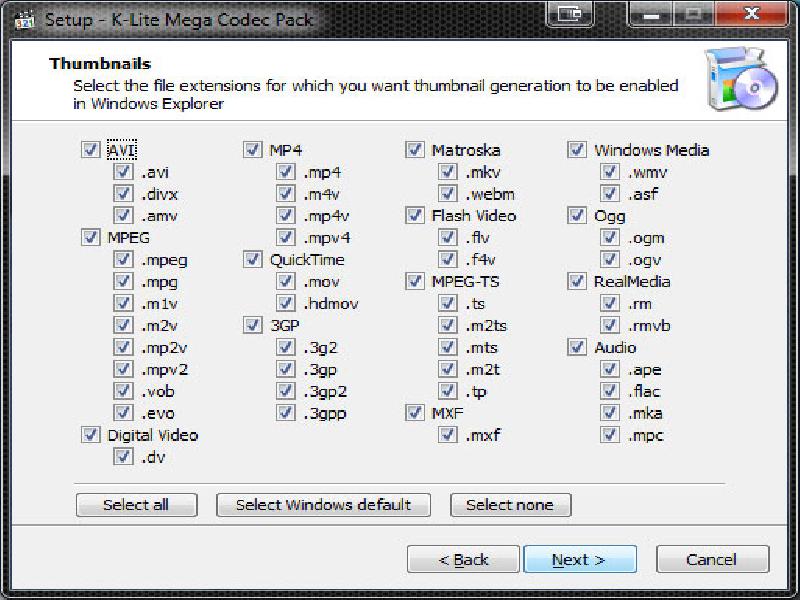Screen dimensions: 800x600
Task: Disable thumbnails for .m2v
Action: click(x=123, y=325)
